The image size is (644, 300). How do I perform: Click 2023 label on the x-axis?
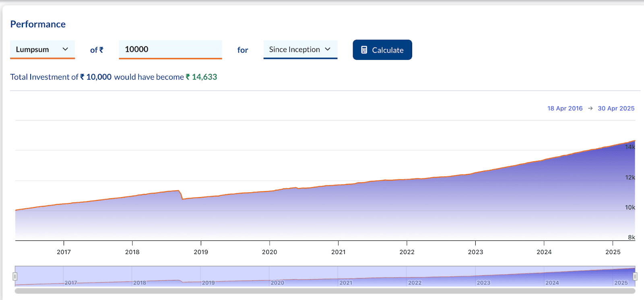(475, 252)
